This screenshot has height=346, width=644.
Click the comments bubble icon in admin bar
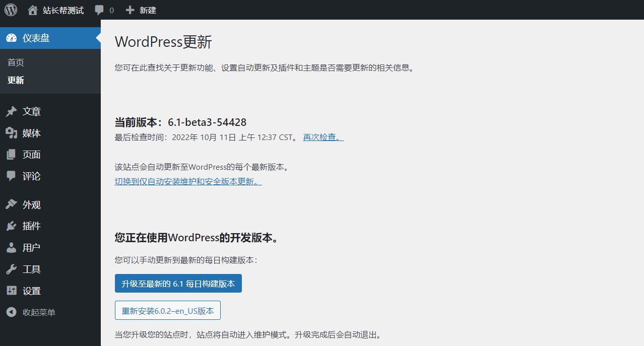pyautogui.click(x=99, y=10)
